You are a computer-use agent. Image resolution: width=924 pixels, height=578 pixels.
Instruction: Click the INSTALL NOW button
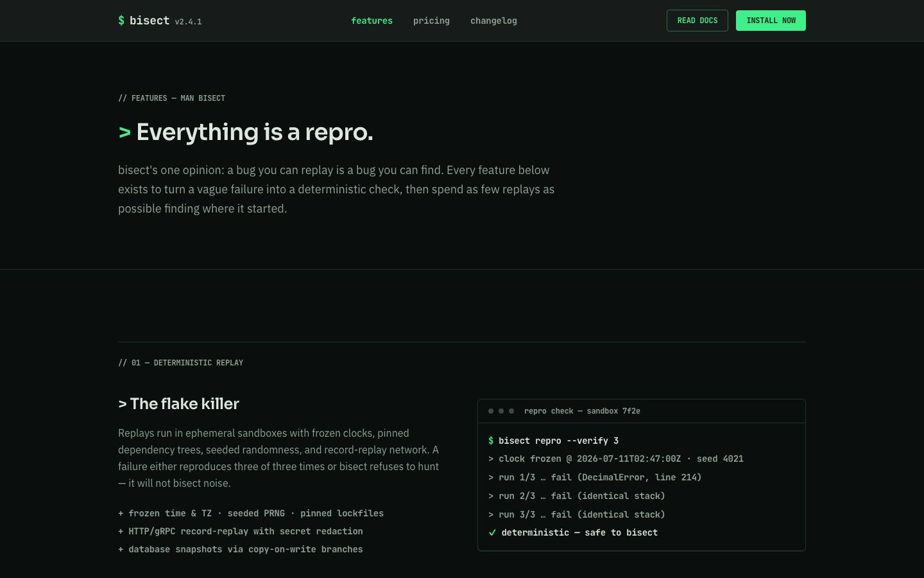point(771,21)
